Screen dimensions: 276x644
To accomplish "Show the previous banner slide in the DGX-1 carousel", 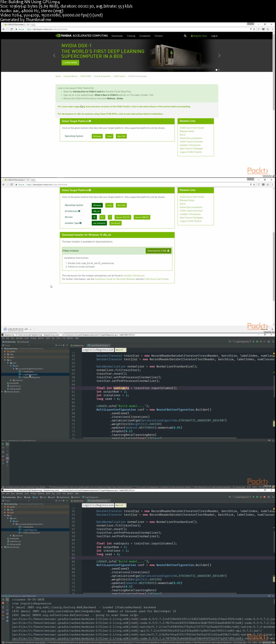I will click(x=54, y=55).
